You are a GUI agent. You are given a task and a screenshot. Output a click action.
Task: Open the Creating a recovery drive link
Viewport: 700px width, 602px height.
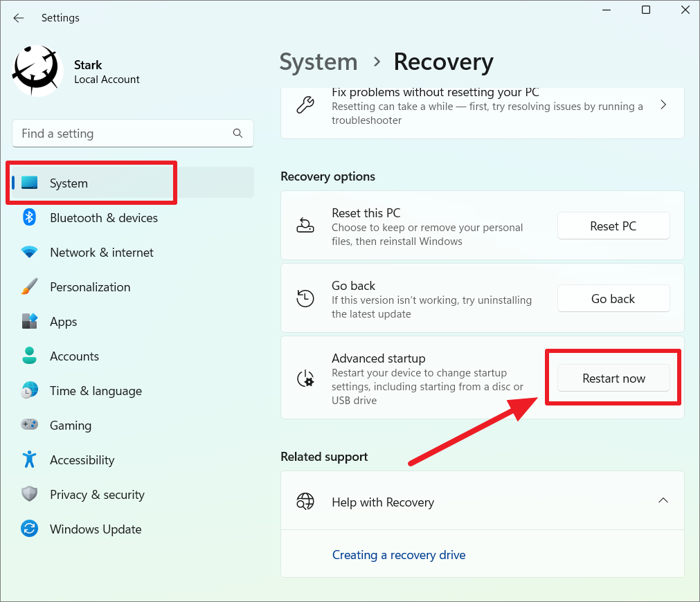point(399,555)
